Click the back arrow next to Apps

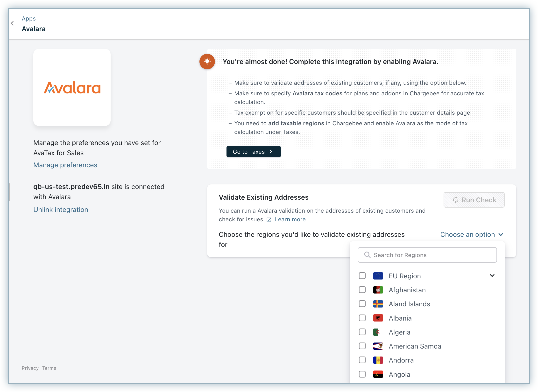[12, 23]
